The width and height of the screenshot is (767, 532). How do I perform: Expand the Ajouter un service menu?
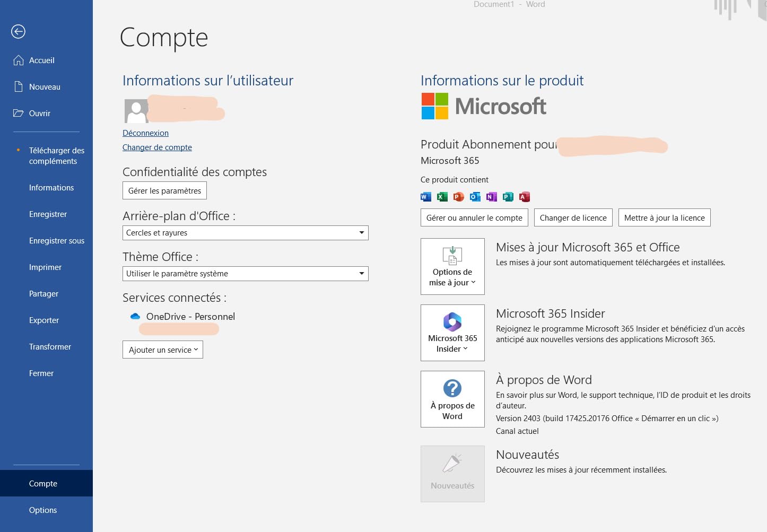pos(163,350)
